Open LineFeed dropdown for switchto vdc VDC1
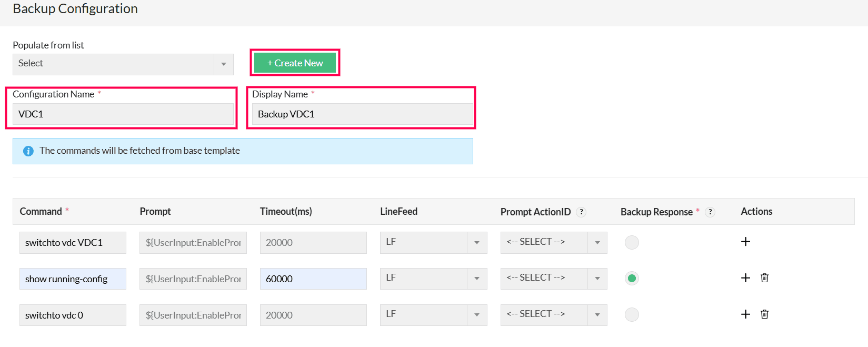 click(x=433, y=242)
